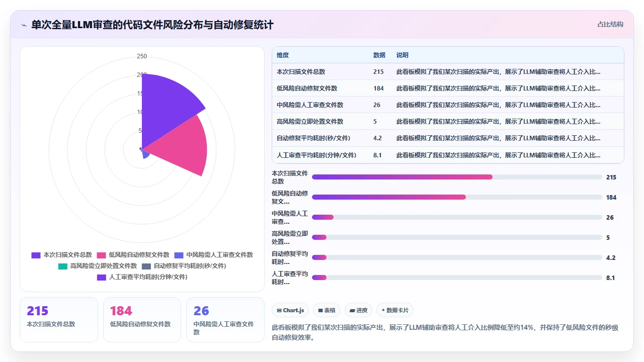Click the table value 26
The width and height of the screenshot is (644, 362).
click(x=377, y=105)
